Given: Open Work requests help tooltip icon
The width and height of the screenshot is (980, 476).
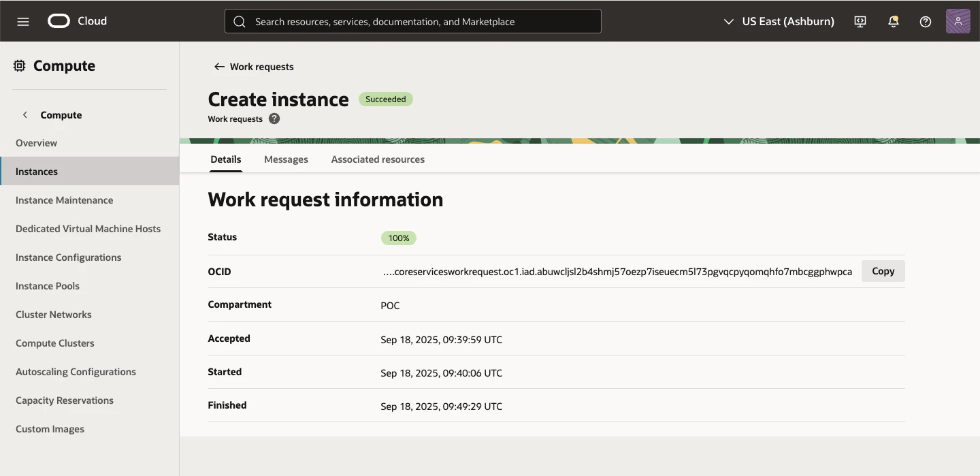Looking at the screenshot, I should coord(274,118).
